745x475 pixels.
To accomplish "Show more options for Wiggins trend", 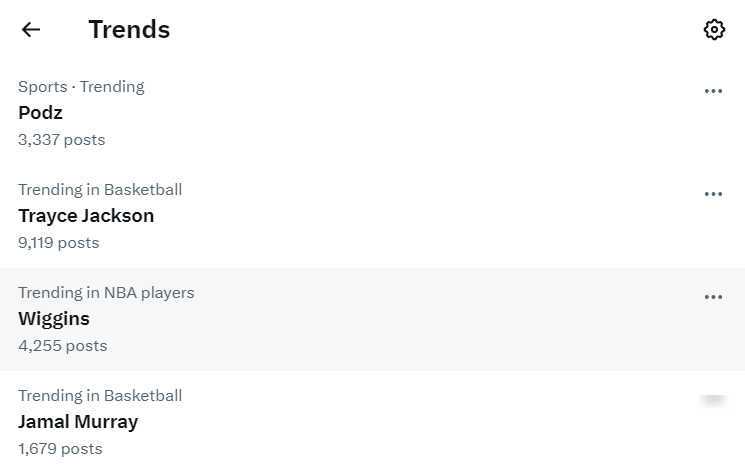I will [713, 297].
